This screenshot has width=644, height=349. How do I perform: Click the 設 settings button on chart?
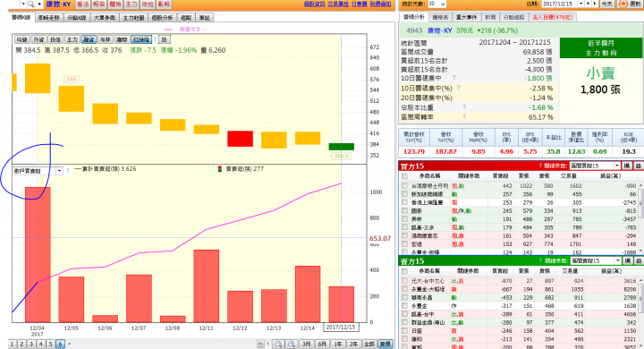165,39
